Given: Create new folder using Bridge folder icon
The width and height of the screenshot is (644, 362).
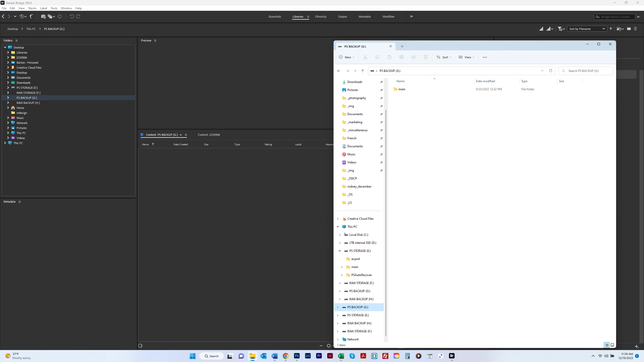Looking at the screenshot, I should pos(629,29).
